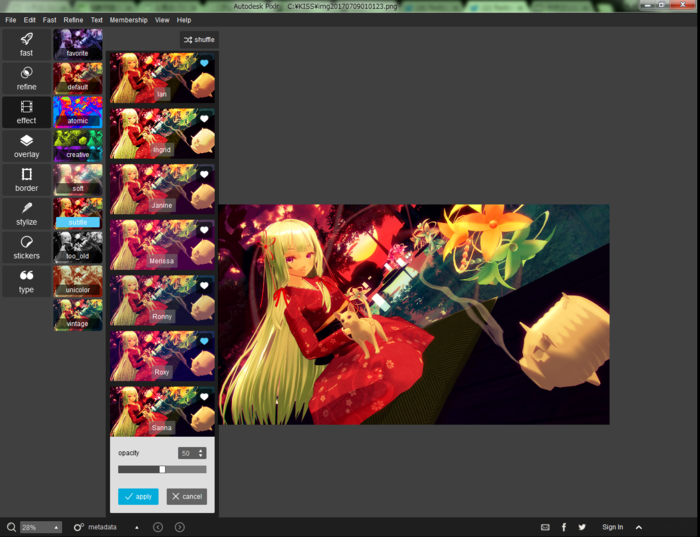This screenshot has height=537, width=700.
Task: Choose the too_old effects category
Action: (x=78, y=248)
